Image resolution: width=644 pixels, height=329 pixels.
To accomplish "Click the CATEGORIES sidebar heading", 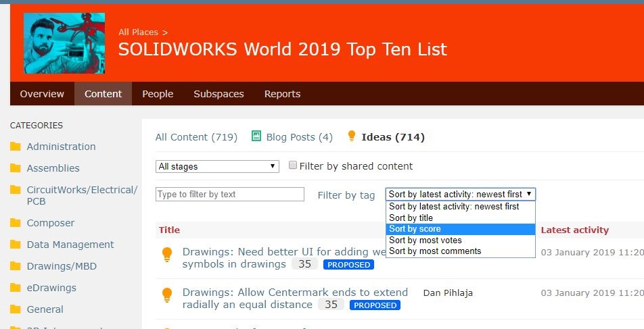I will [37, 125].
